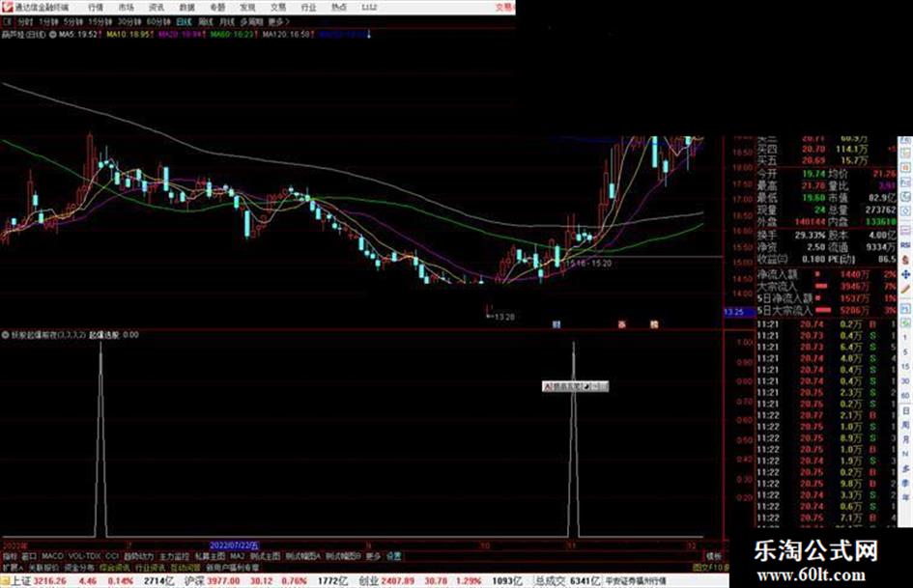Open the 窗口 tab at bottom
This screenshot has width=913, height=588.
pos(29,556)
